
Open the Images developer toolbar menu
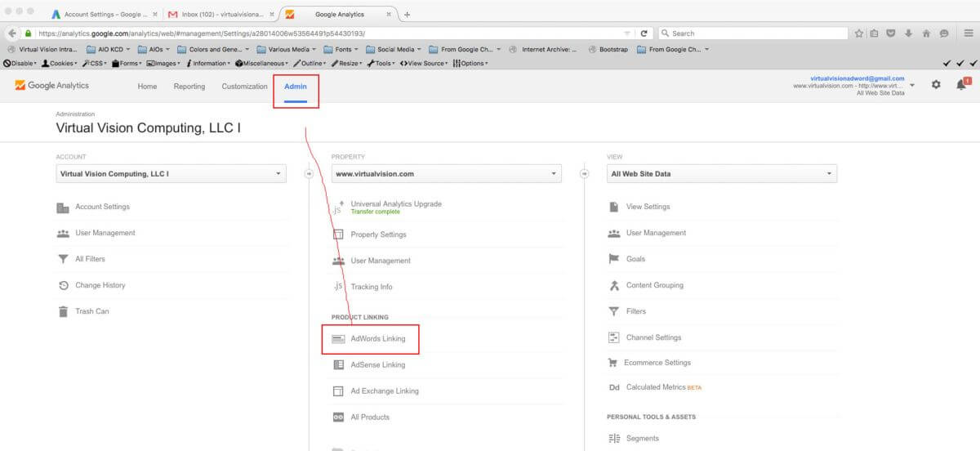click(x=163, y=63)
